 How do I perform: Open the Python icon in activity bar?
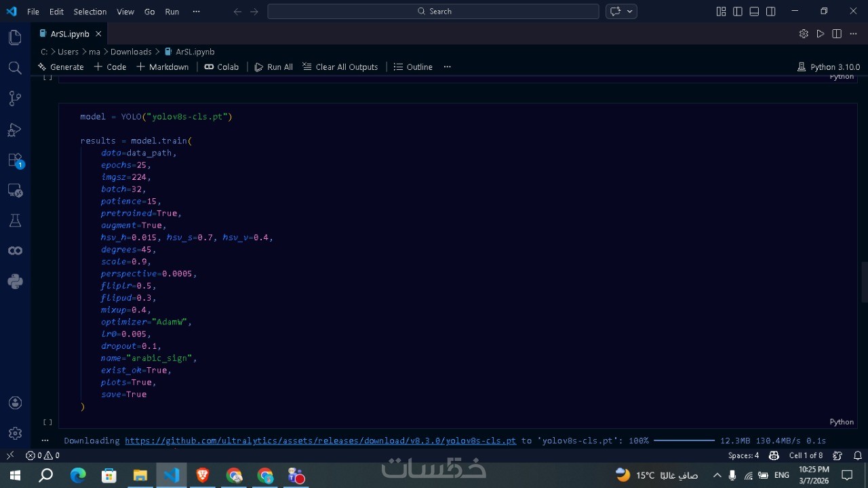click(15, 282)
